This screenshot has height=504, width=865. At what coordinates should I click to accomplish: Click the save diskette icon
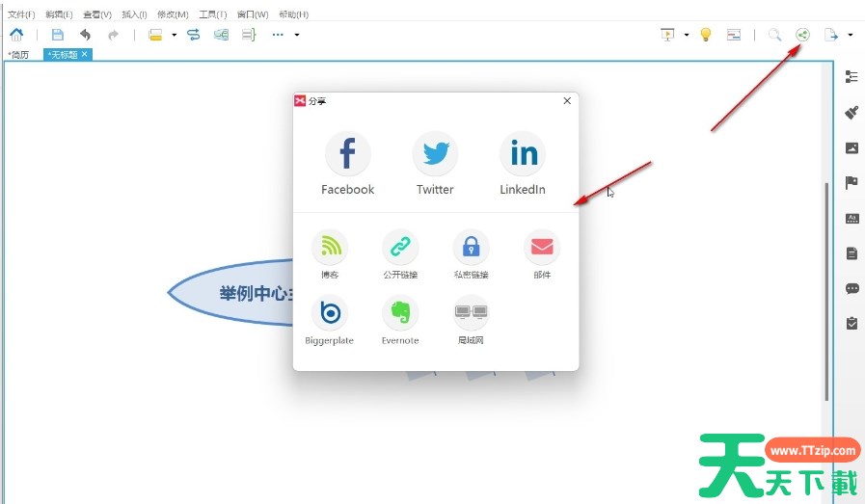click(x=58, y=35)
